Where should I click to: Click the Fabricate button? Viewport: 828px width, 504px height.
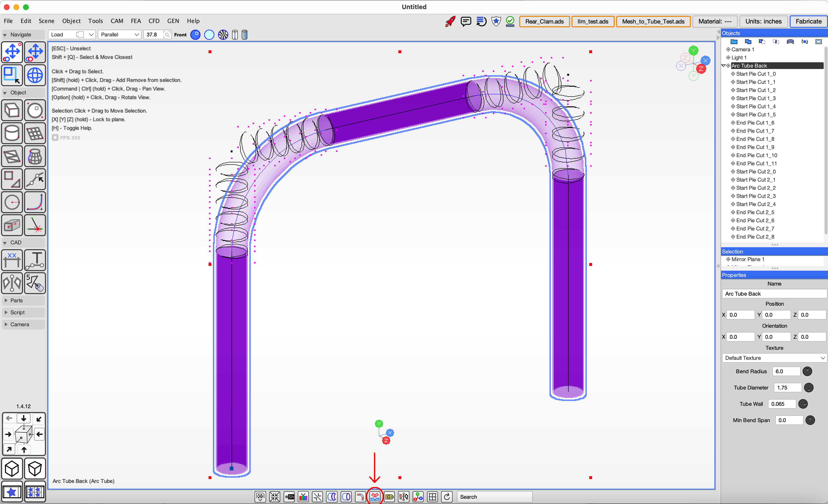(x=808, y=22)
